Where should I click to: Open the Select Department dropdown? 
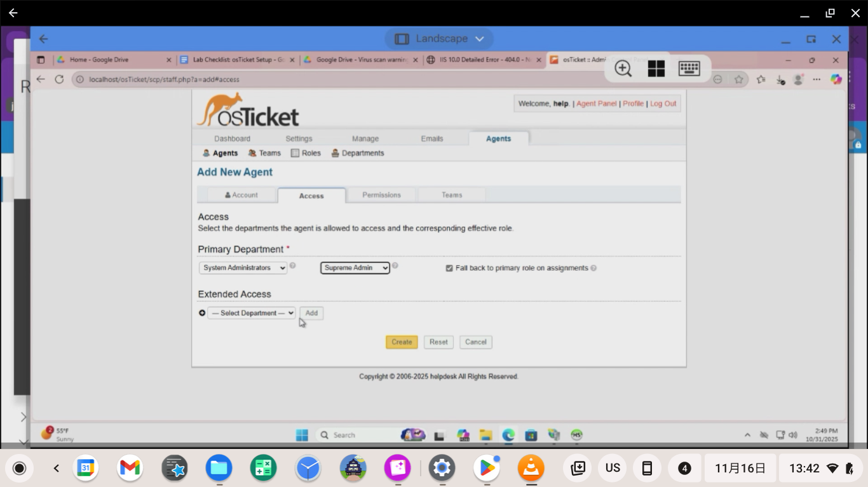252,313
